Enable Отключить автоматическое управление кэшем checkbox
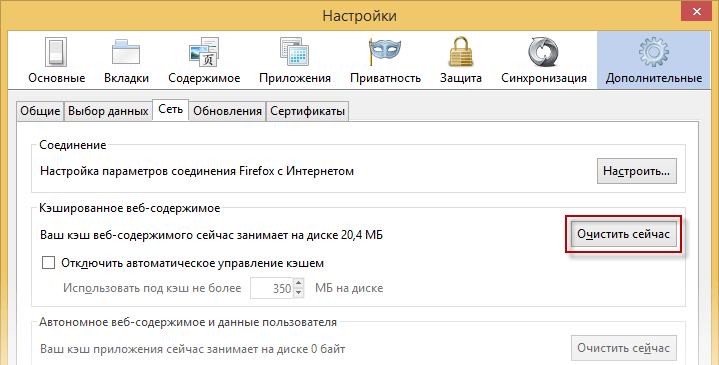Screen dimensions: 719x365 (48, 263)
